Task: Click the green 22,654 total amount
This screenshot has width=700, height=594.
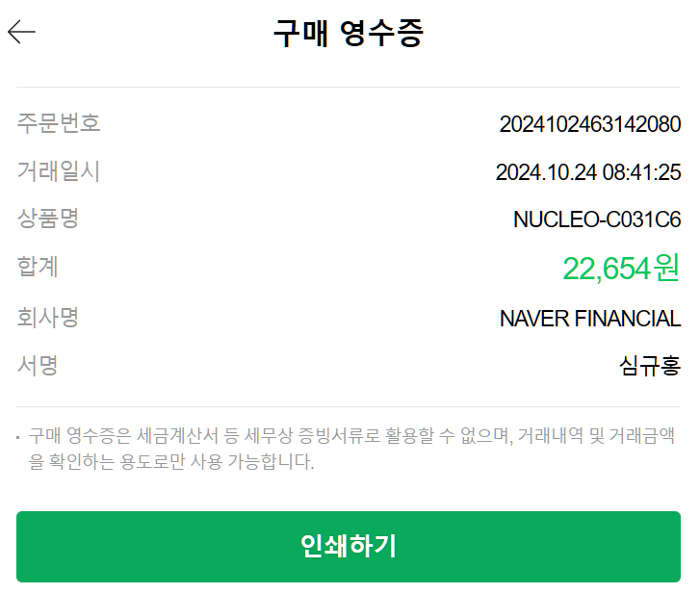Action: [607, 269]
